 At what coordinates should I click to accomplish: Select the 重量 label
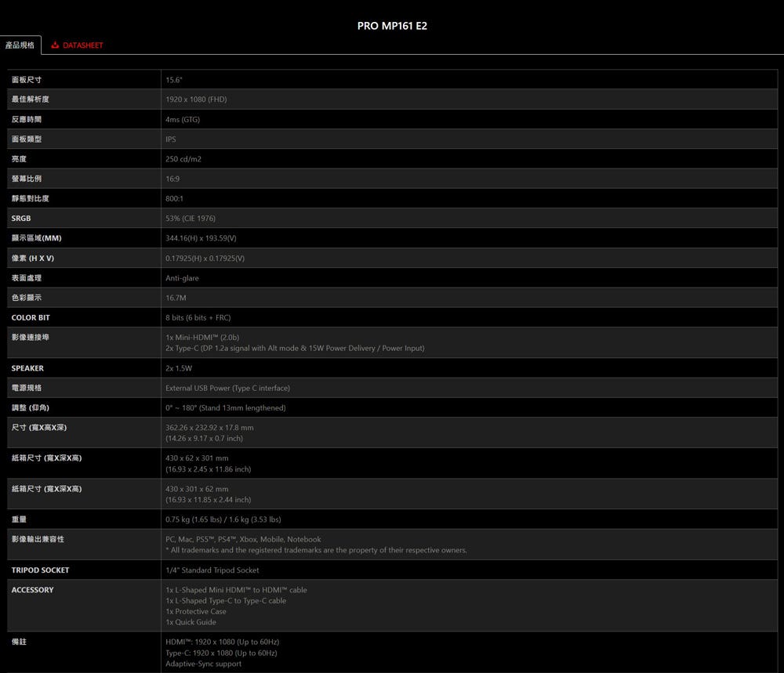19,519
